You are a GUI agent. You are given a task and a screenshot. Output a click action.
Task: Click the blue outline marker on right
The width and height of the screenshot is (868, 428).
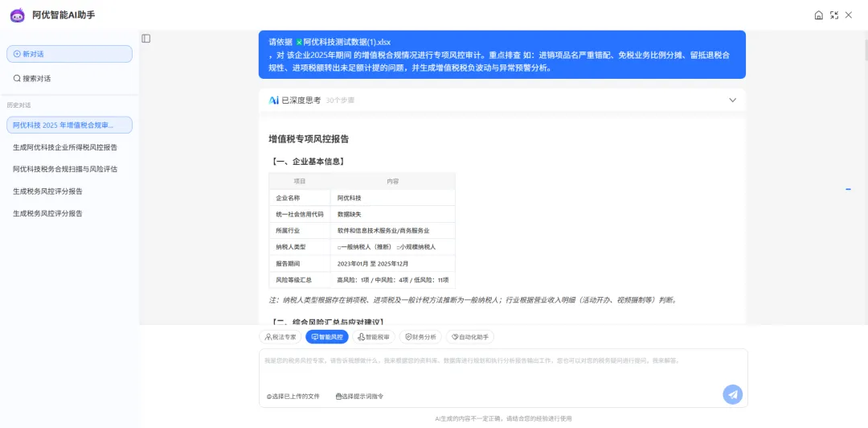click(848, 190)
